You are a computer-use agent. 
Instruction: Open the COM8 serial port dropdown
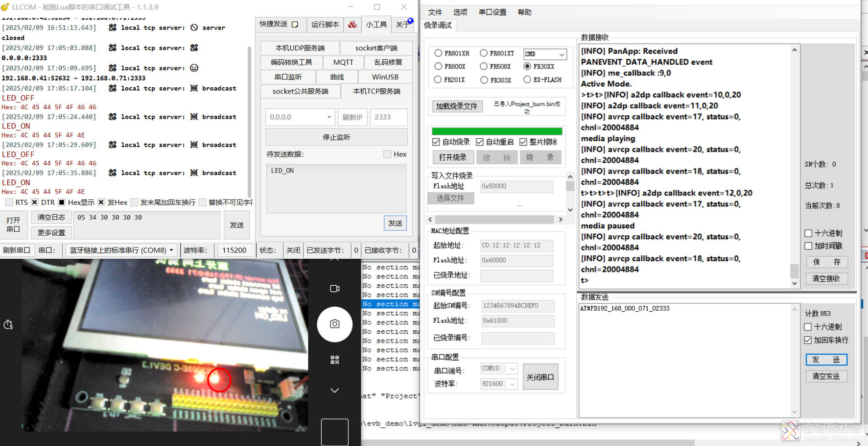click(x=121, y=250)
